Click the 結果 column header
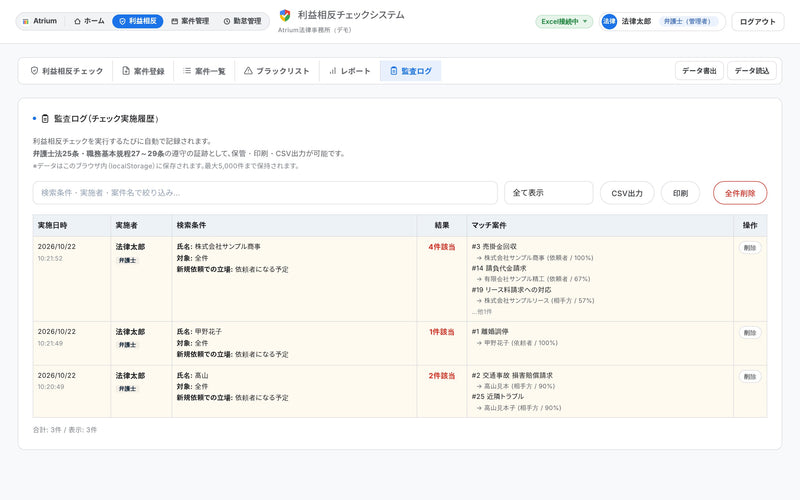Image resolution: width=800 pixels, height=500 pixels. point(442,226)
